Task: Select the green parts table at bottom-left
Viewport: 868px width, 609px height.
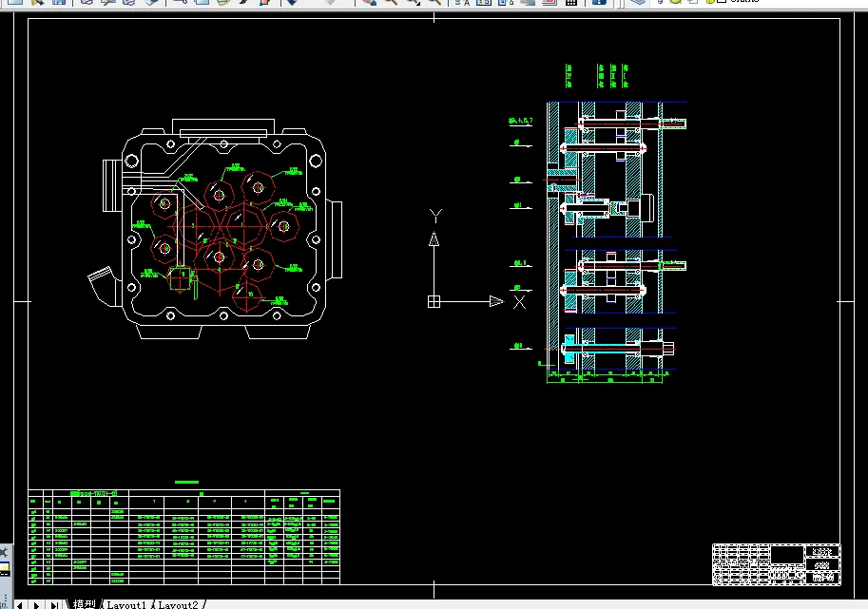Action: [184, 537]
